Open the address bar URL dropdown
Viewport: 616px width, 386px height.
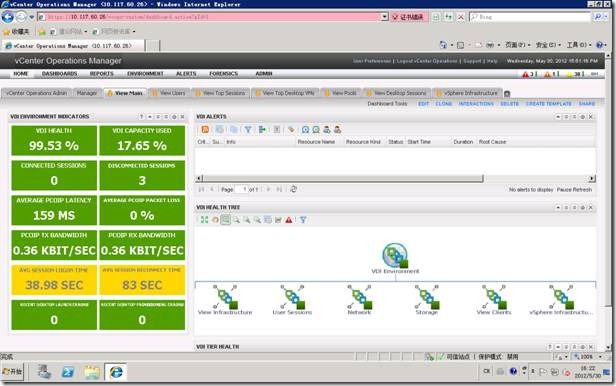[385, 17]
